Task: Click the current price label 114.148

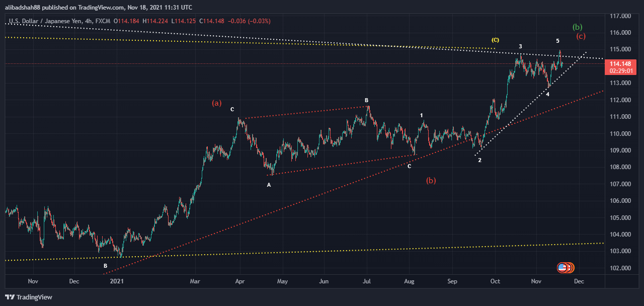Action: (x=621, y=64)
